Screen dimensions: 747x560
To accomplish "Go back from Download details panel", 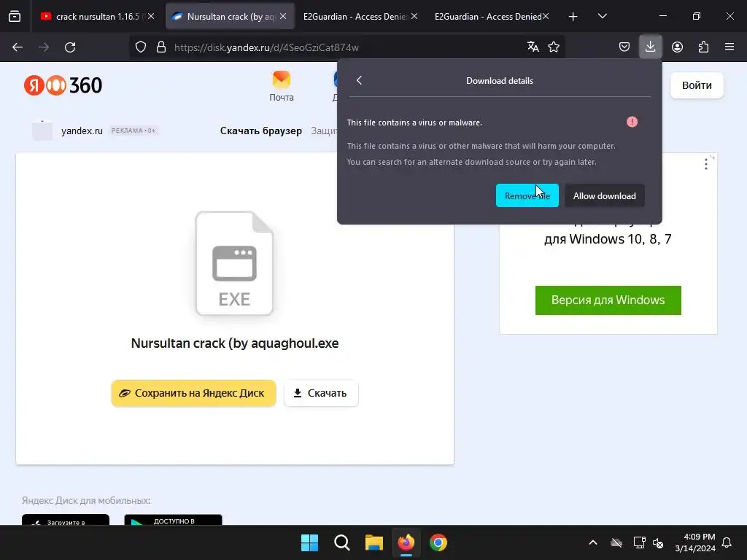I will pyautogui.click(x=359, y=80).
